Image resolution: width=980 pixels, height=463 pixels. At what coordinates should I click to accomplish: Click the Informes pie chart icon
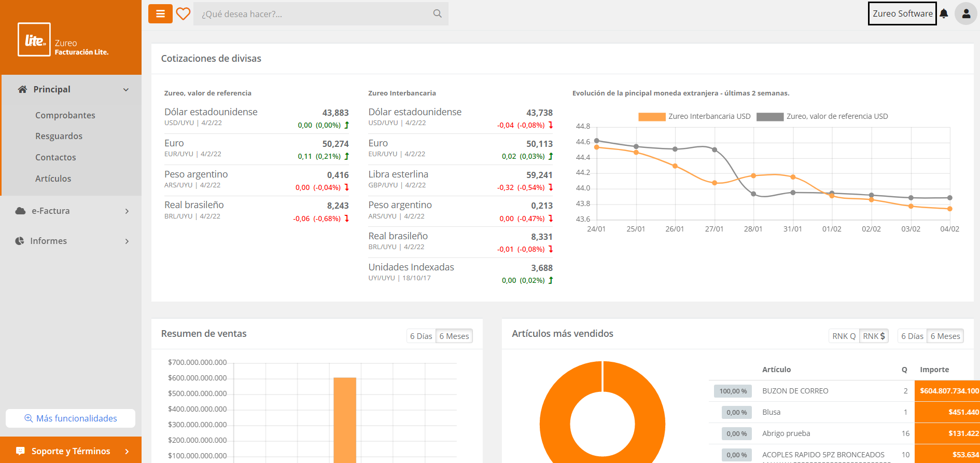[x=20, y=241]
